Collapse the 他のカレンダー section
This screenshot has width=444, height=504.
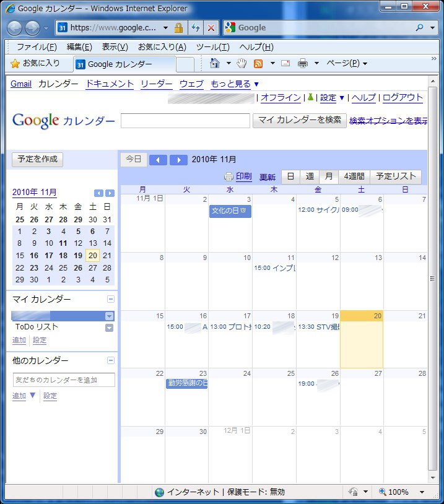[111, 360]
